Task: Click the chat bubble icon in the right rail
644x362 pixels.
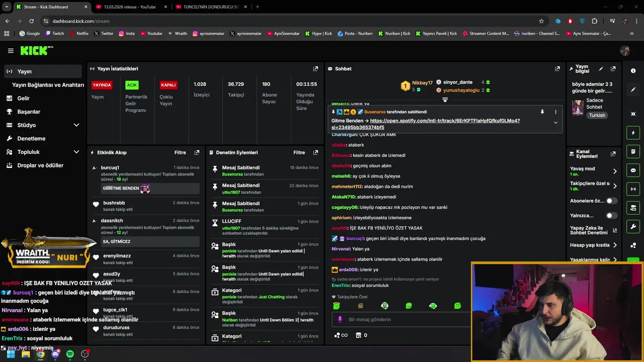Action: 633,170
